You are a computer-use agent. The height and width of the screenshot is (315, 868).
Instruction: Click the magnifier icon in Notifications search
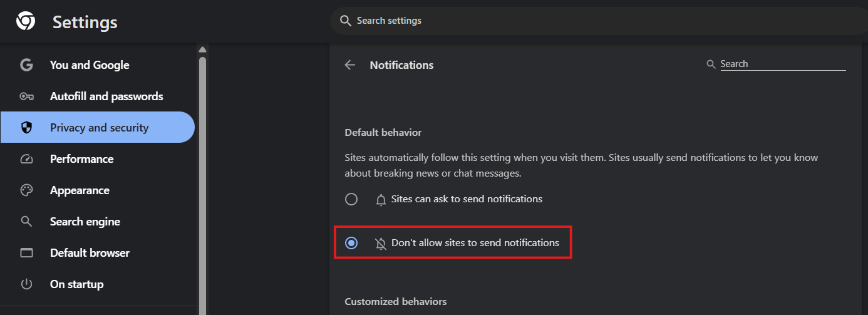(711, 64)
